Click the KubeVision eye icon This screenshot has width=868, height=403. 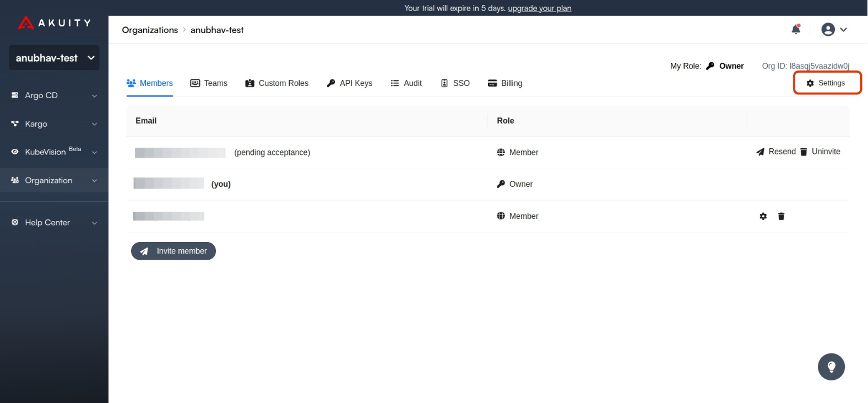pyautogui.click(x=15, y=152)
